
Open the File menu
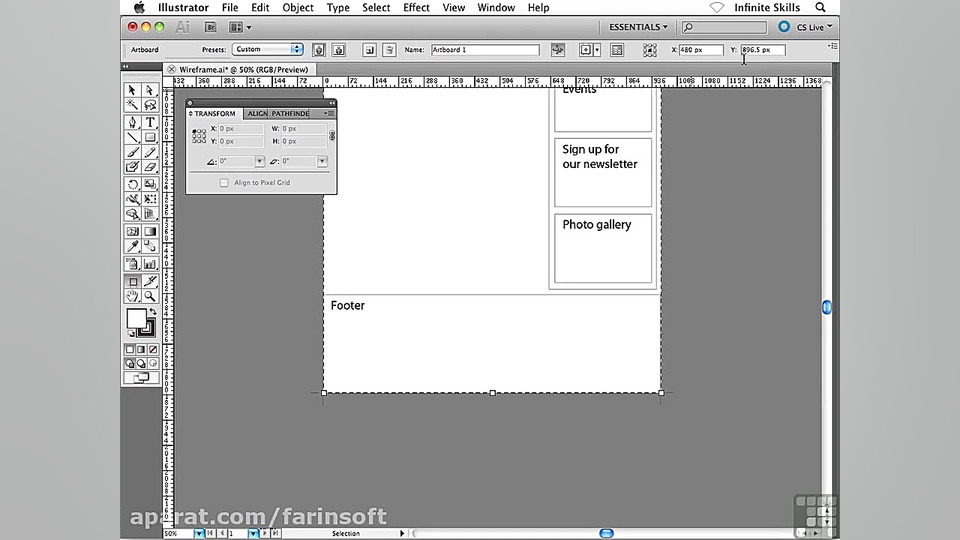pyautogui.click(x=230, y=7)
